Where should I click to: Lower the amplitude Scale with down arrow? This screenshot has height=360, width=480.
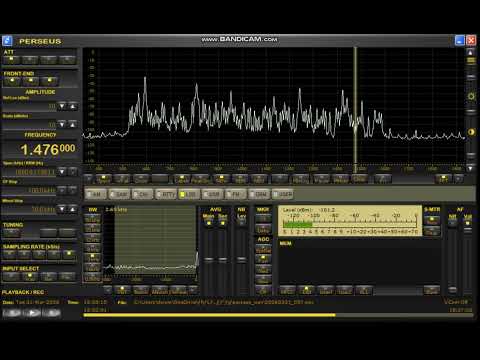click(62, 124)
